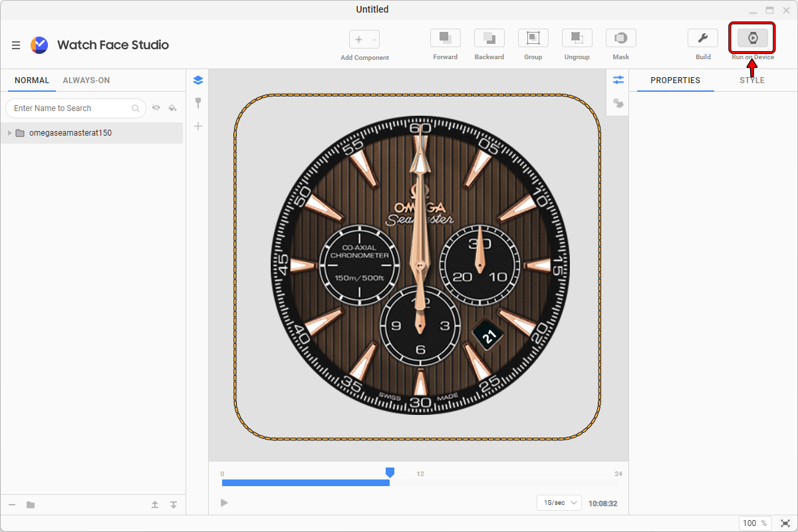Open the properties sliders icon

pyautogui.click(x=618, y=80)
